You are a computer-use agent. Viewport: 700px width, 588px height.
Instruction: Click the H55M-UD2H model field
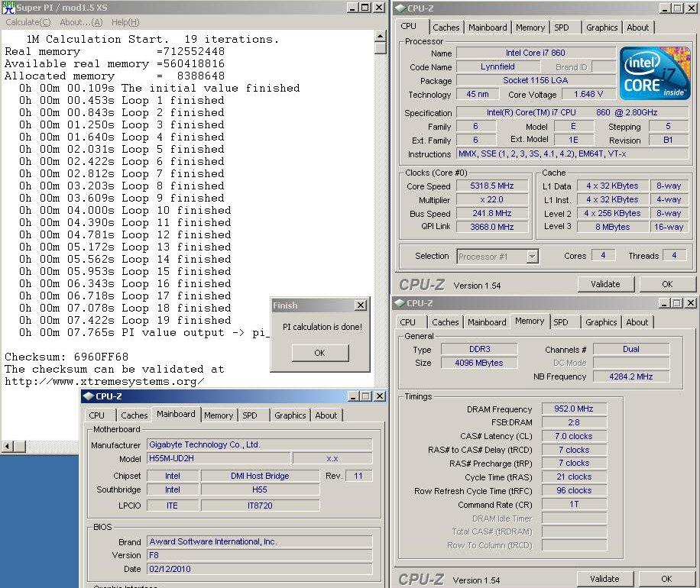219,458
